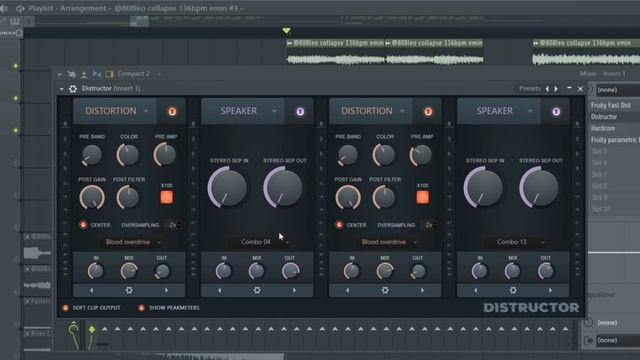Adjust Stereo Sep In knob, first Speaker

[227, 189]
